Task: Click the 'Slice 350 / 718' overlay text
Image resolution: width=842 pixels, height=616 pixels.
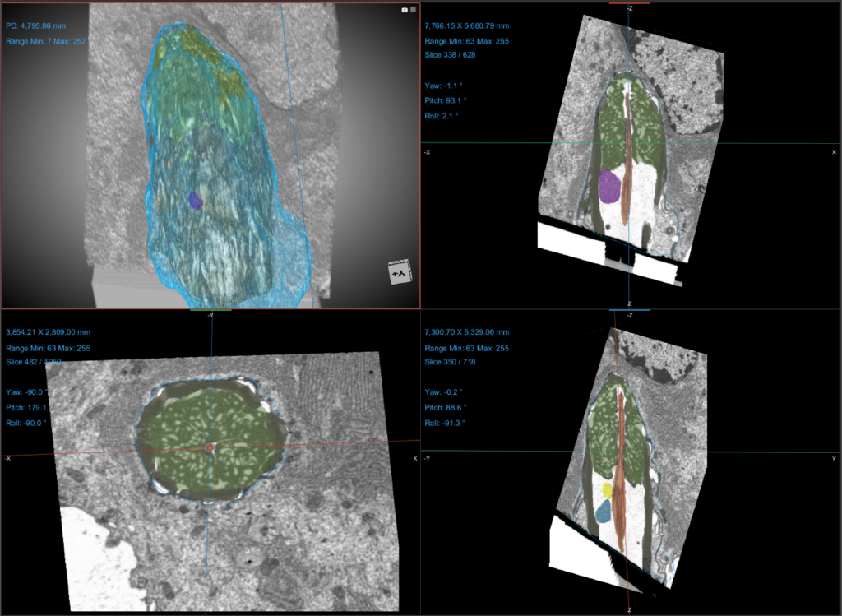Action: click(x=450, y=362)
